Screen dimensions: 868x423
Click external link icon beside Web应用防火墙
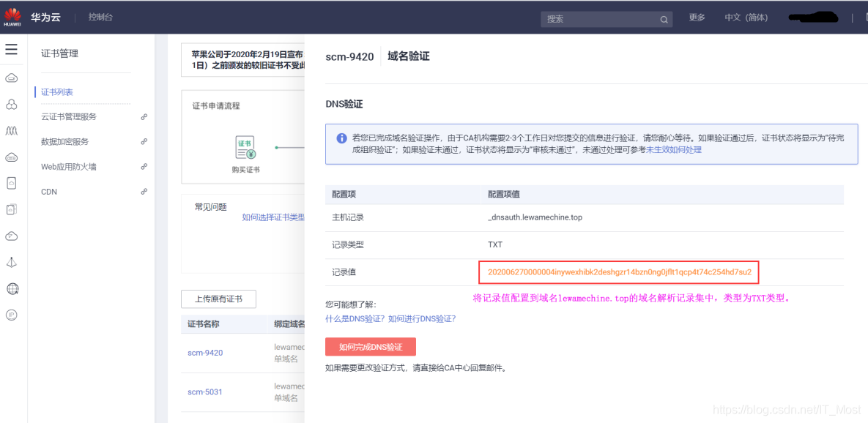(x=144, y=166)
